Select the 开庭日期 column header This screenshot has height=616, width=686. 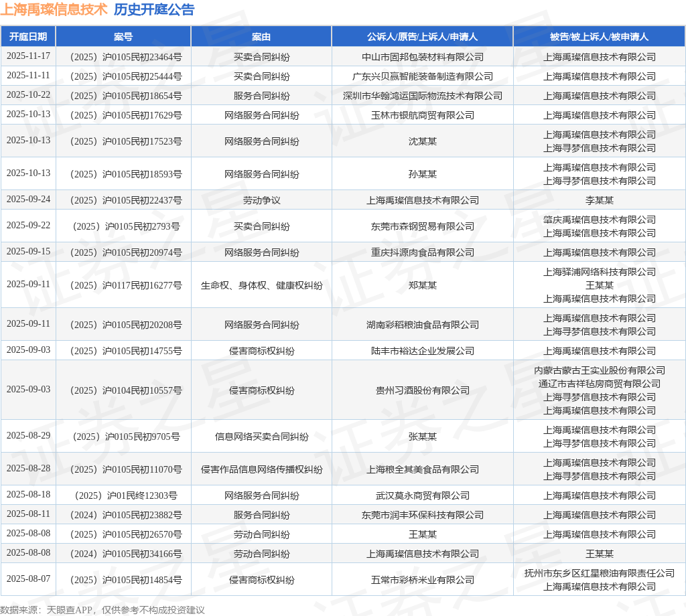pyautogui.click(x=28, y=37)
